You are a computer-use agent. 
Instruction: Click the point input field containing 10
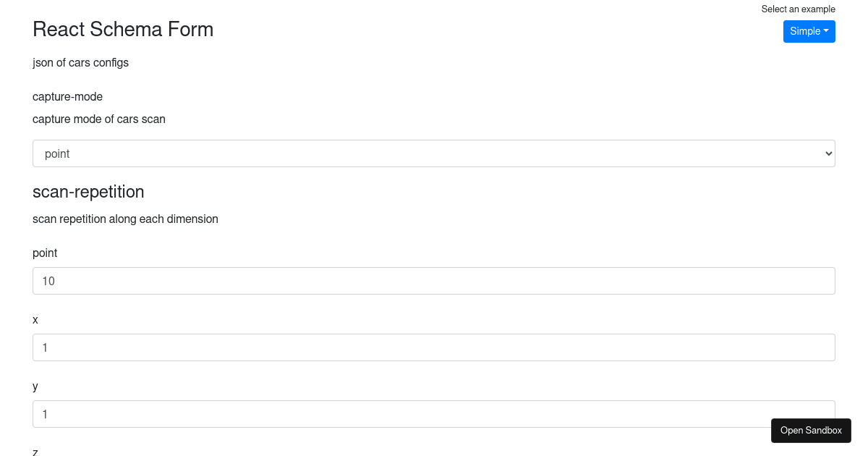434,281
